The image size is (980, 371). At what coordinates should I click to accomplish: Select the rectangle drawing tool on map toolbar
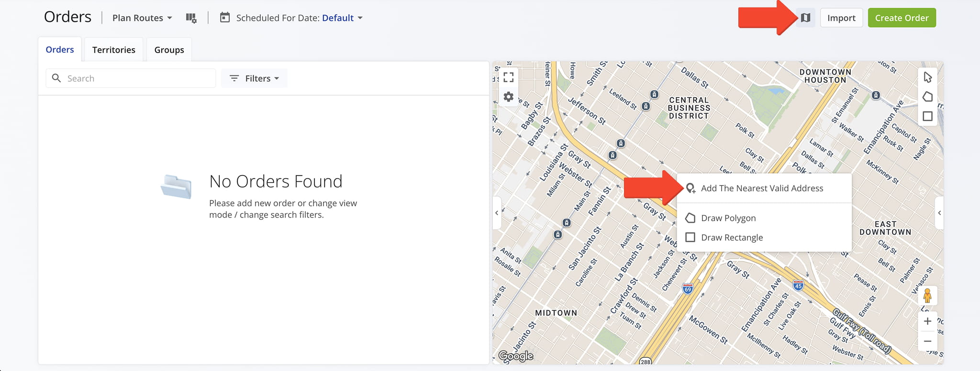tap(927, 116)
